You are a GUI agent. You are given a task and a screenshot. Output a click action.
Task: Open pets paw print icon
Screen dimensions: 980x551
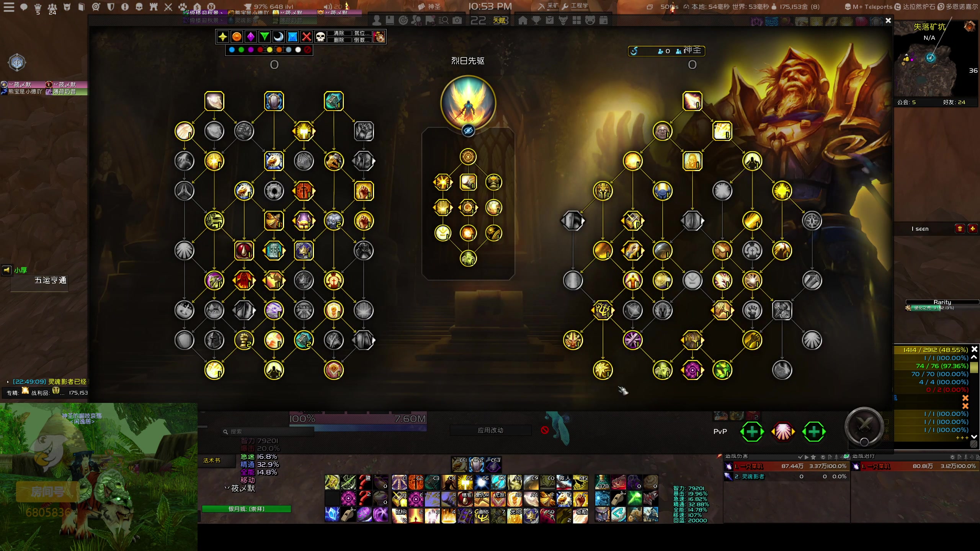click(183, 7)
